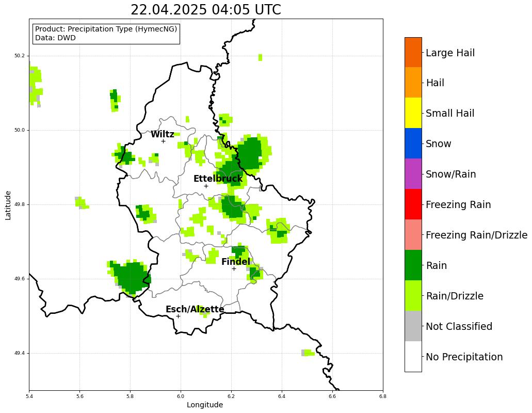Click the 'Small Hail' legend label
The width and height of the screenshot is (532, 413).
tap(450, 114)
